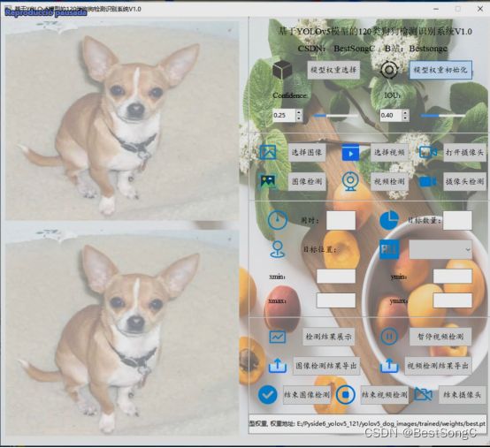
Task: Click the circular stop video icon
Action: (x=346, y=395)
